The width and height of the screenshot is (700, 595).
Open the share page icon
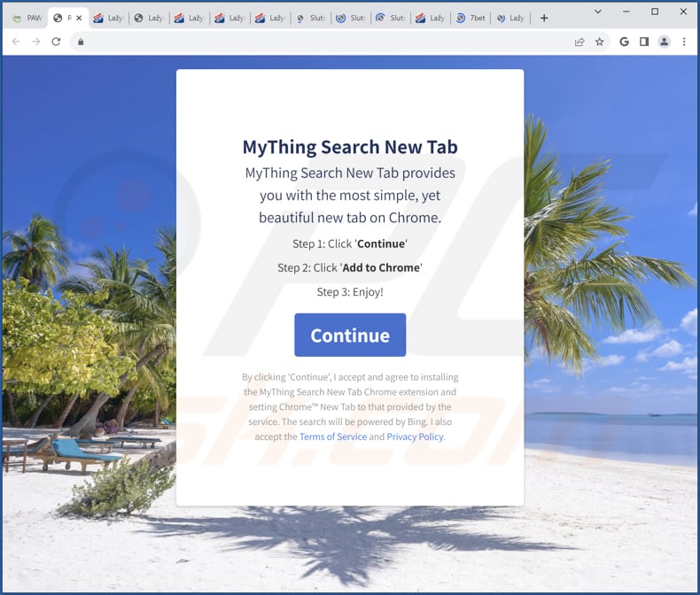pos(579,42)
